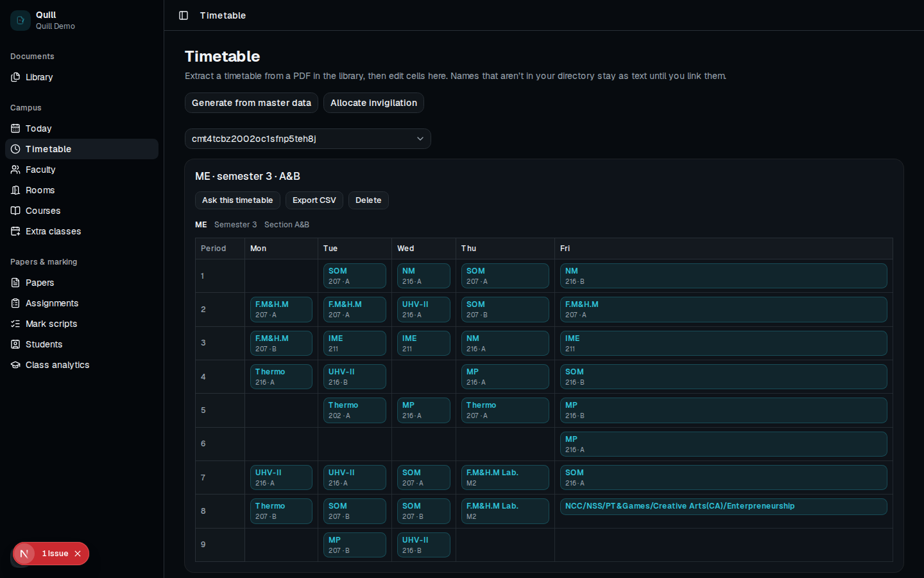The height and width of the screenshot is (578, 924).
Task: Open the 1 Issue indicator
Action: point(55,554)
